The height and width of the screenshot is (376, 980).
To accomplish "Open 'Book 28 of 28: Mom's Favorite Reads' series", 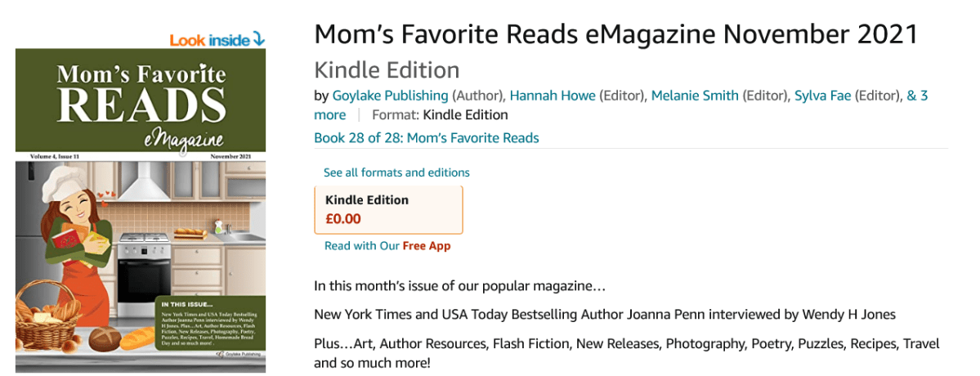I will [426, 137].
